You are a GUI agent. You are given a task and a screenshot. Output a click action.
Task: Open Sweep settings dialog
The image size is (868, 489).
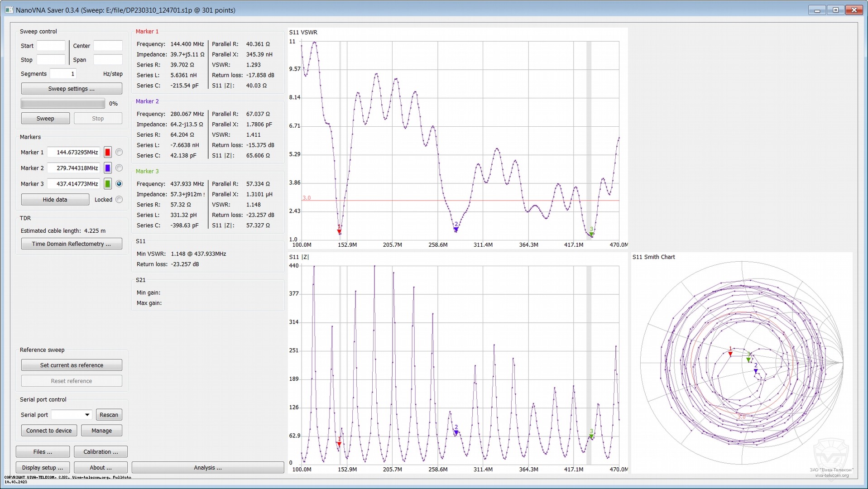[x=72, y=89]
